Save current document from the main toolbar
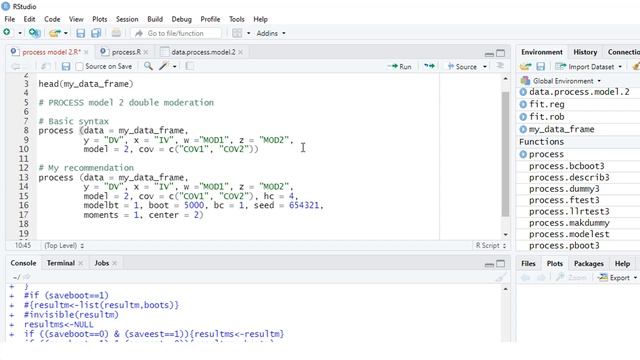Viewport: 640px width, 360px height. coord(80,33)
